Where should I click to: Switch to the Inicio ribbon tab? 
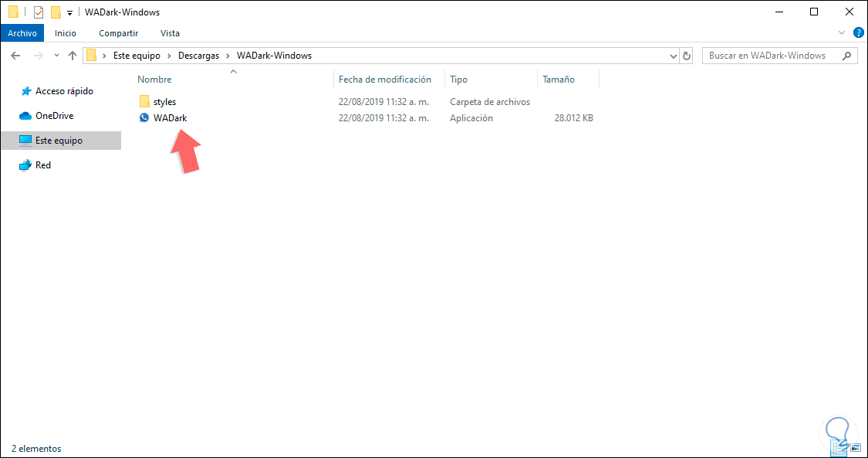pos(66,33)
